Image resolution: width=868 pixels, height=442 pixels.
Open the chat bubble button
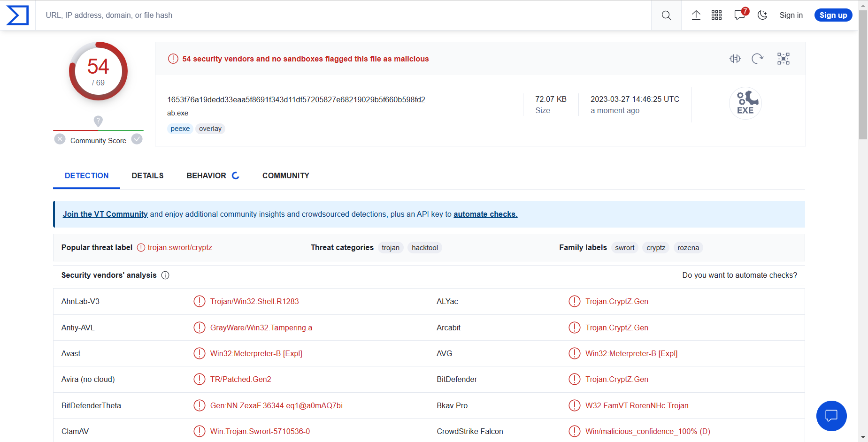coord(831,416)
